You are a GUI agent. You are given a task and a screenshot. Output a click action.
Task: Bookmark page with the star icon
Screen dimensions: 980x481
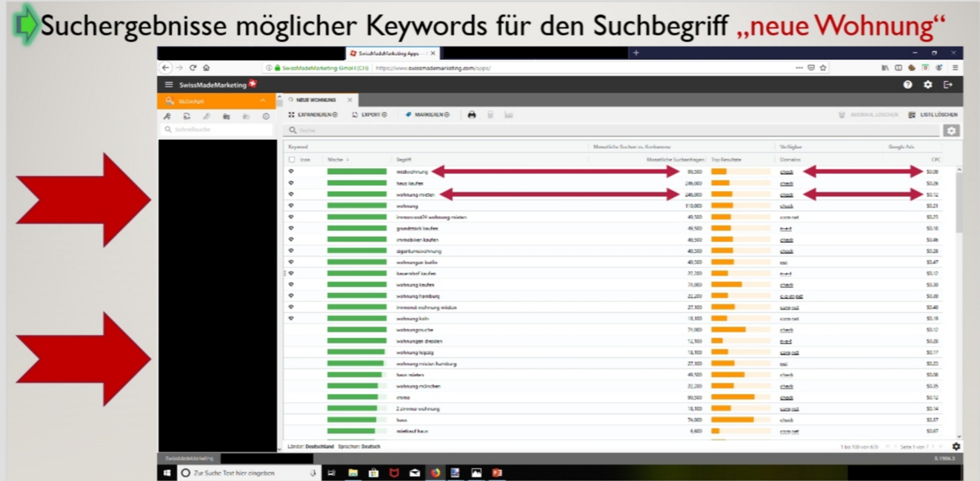(x=823, y=67)
